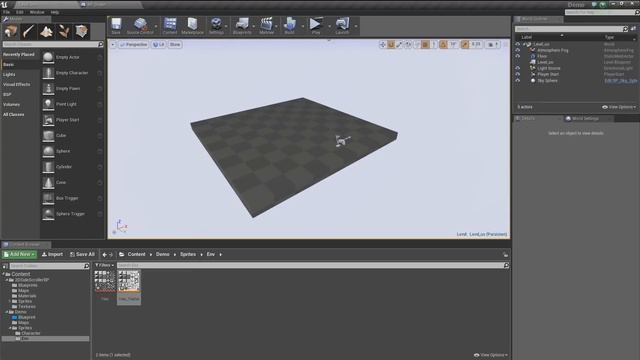The image size is (640, 360).
Task: Select the Foliage mode icon
Action: click(x=64, y=31)
